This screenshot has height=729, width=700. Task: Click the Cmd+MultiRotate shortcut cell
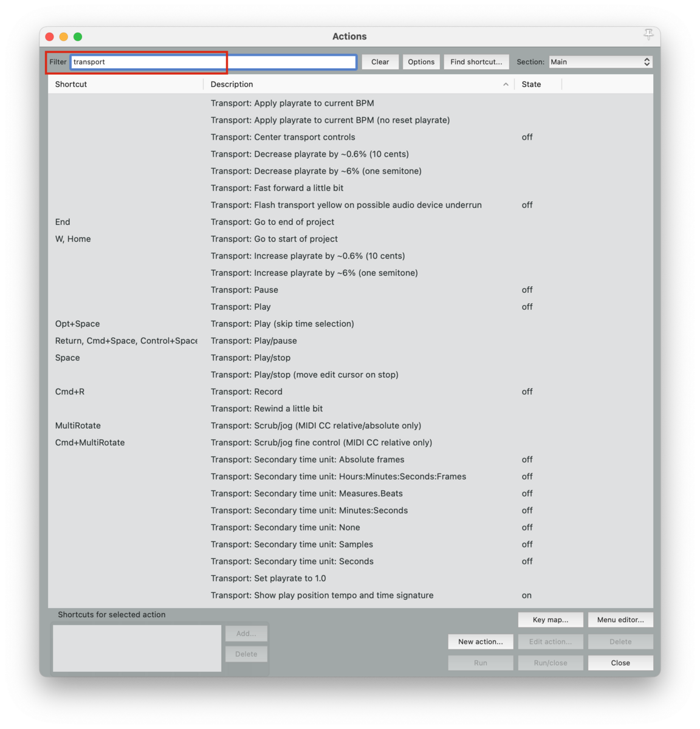point(90,443)
